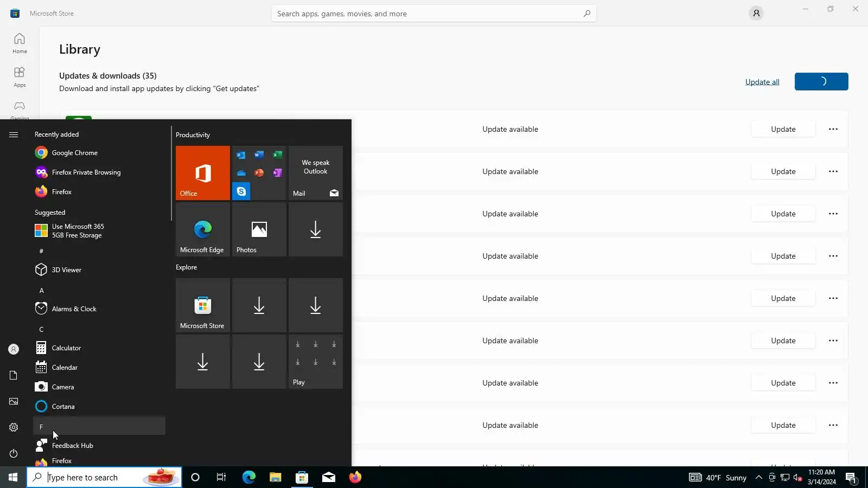Open Skype from the Office apps tile

[241, 191]
